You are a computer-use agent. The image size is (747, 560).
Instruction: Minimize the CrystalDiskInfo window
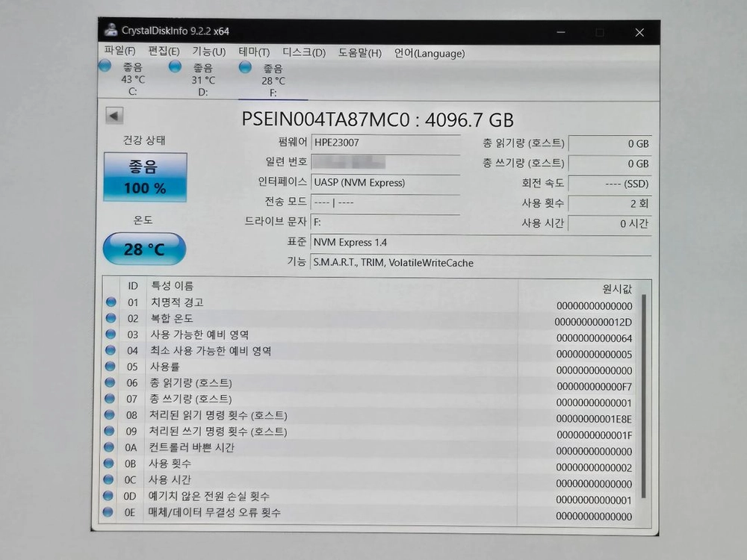561,32
